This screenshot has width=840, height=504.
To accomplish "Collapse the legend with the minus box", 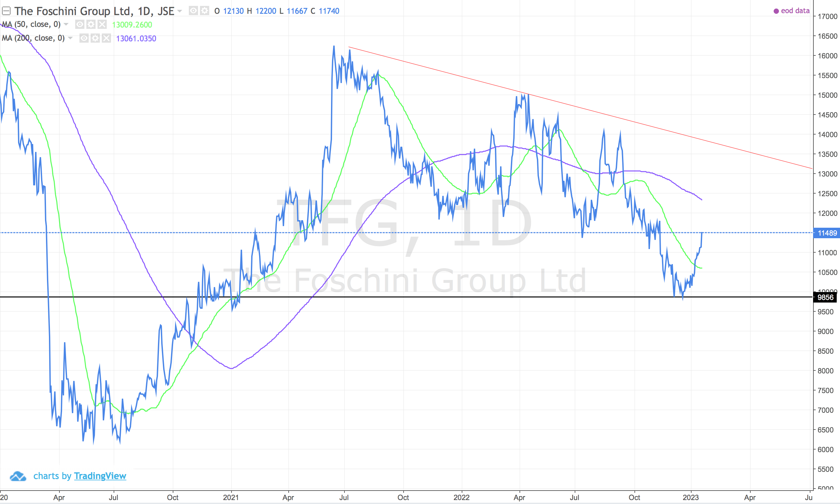I will pos(6,11).
